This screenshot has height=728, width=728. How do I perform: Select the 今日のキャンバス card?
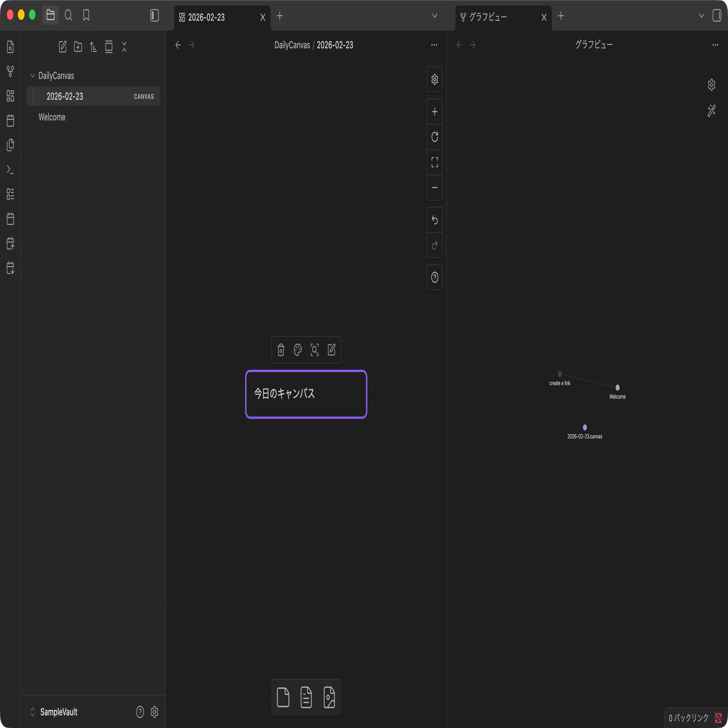point(306,394)
